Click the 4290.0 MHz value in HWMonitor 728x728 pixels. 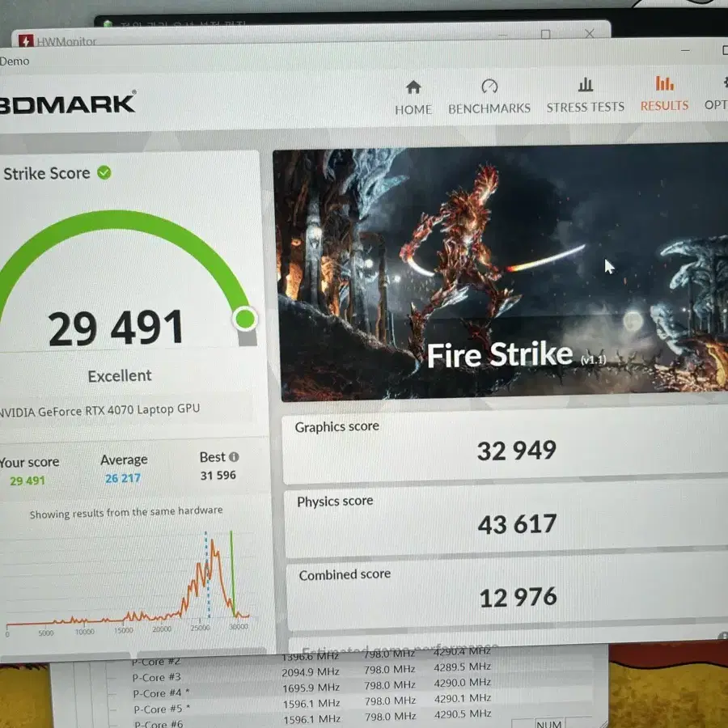[463, 683]
